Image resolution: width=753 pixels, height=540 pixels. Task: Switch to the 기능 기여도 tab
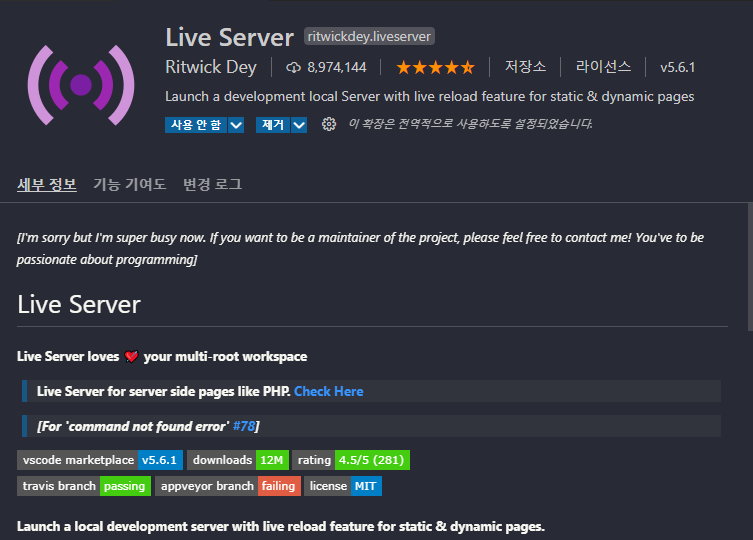coord(130,184)
